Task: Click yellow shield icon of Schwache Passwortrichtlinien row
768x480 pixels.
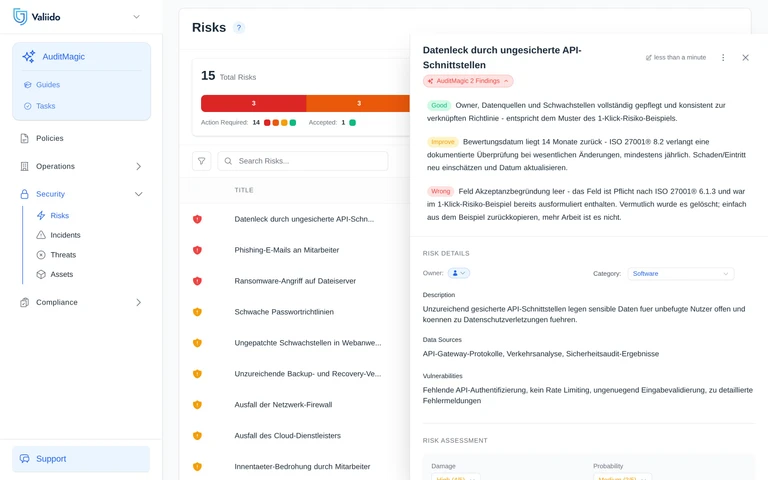Action: [197, 312]
